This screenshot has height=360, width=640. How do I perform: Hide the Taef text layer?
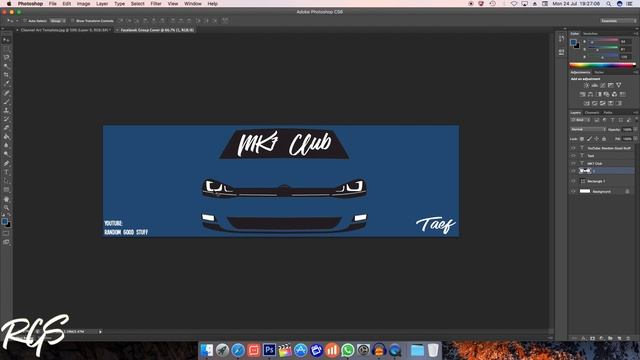573,156
